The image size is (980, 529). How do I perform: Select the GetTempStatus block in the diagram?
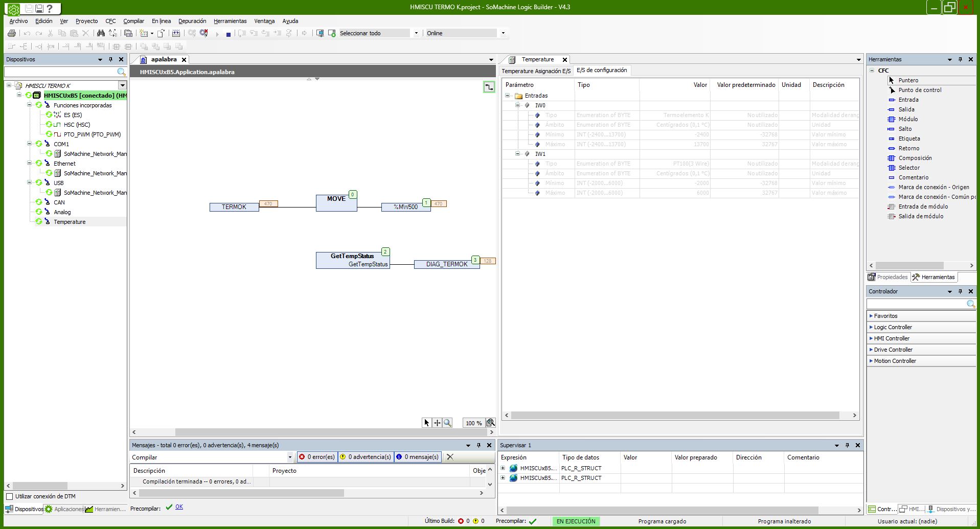click(353, 260)
